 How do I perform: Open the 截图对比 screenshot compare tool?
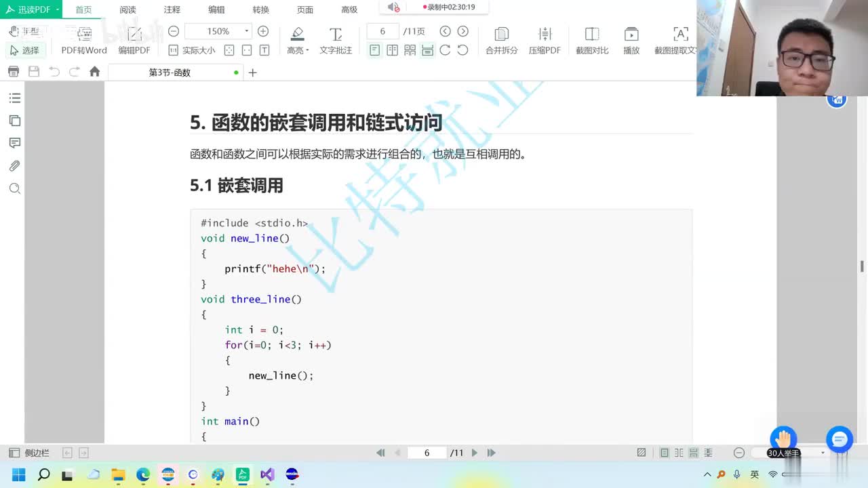[x=592, y=41]
